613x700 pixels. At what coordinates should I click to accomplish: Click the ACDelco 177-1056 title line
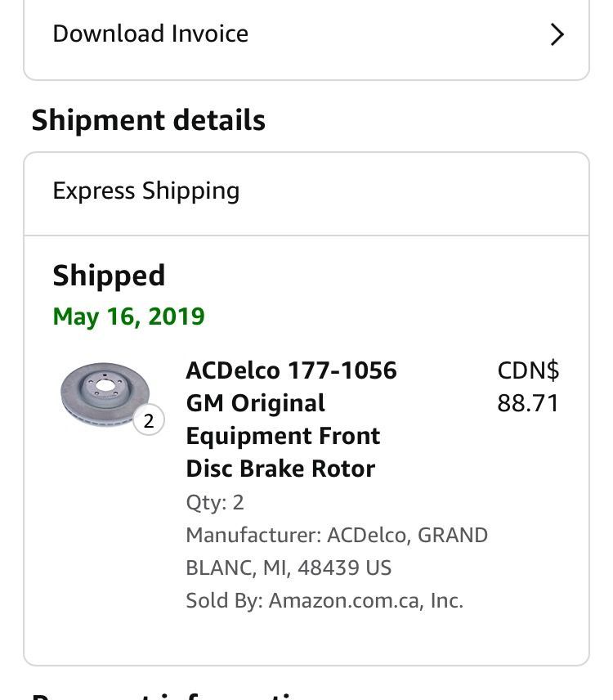[290, 370]
